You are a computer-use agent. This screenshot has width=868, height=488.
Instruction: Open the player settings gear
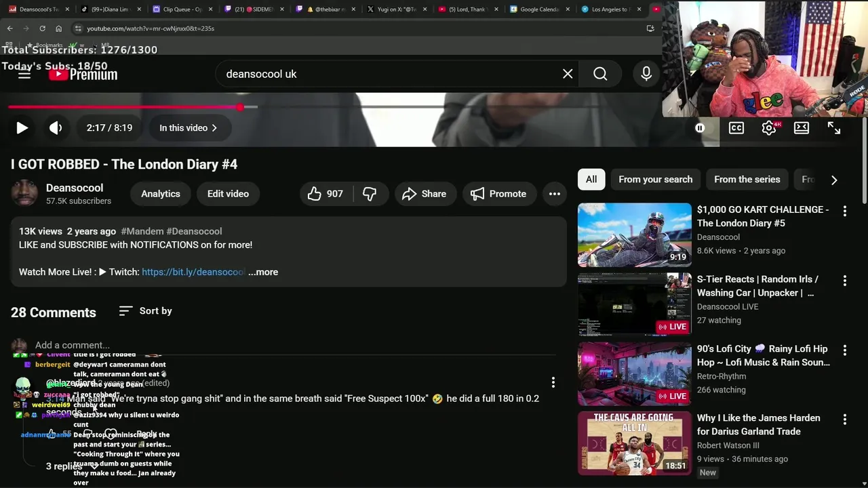click(x=768, y=127)
